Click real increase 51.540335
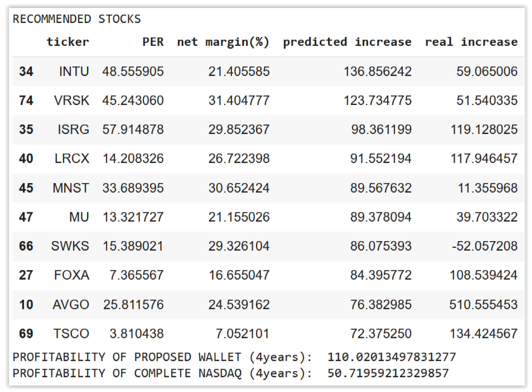 [x=487, y=100]
